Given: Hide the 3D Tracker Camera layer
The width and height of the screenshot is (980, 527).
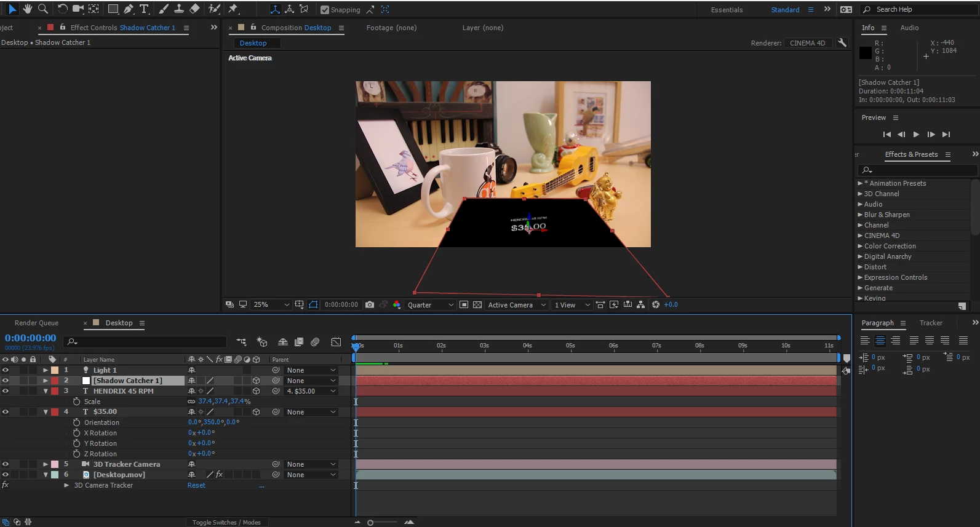Looking at the screenshot, I should (6, 464).
